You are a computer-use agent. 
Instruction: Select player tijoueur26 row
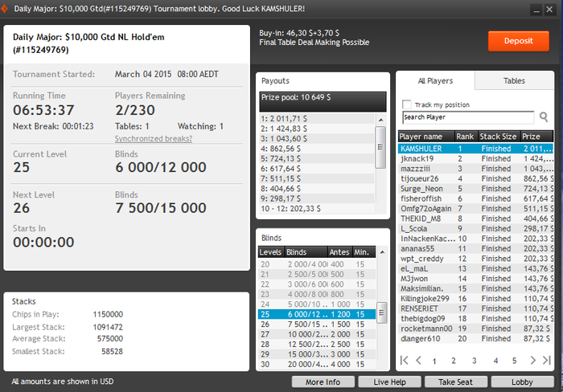click(x=475, y=178)
